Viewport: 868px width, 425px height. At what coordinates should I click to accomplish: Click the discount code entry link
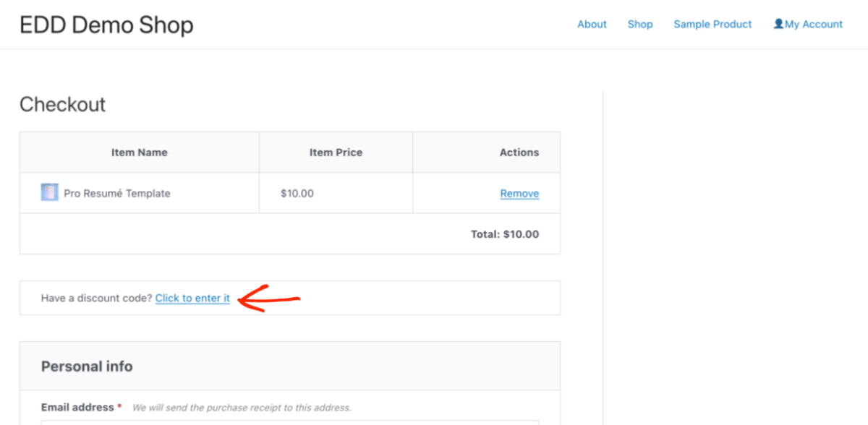coord(192,298)
